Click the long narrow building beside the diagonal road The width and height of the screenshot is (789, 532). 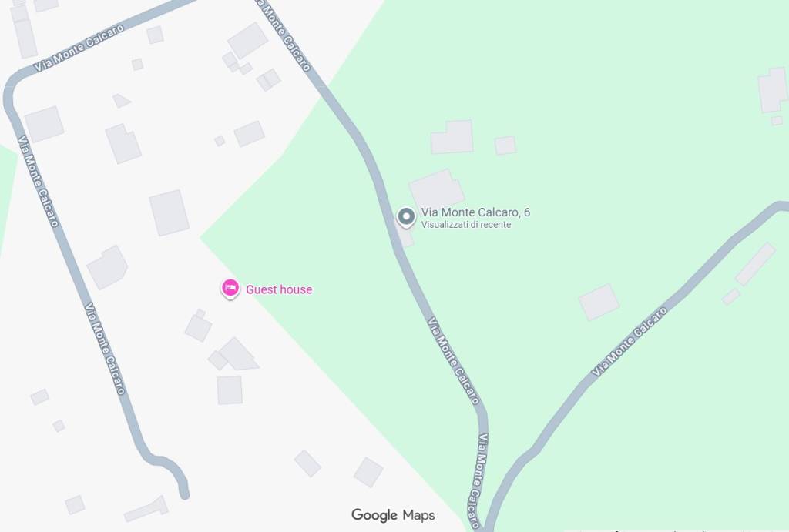tap(755, 265)
